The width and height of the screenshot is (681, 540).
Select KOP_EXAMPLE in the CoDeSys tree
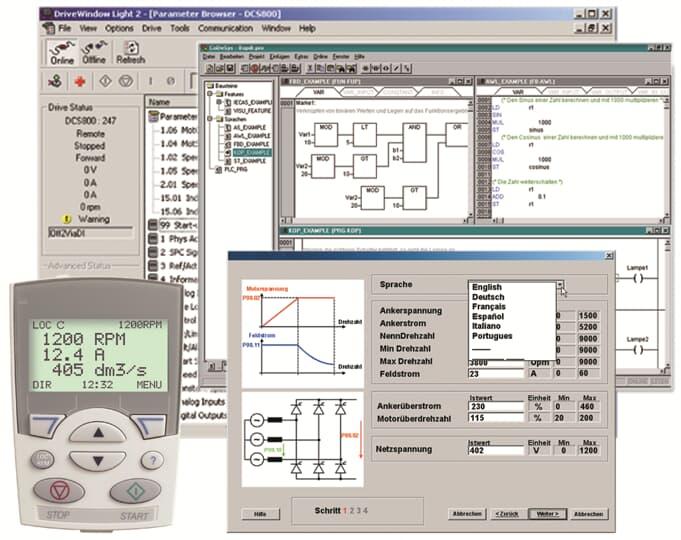pyautogui.click(x=251, y=152)
